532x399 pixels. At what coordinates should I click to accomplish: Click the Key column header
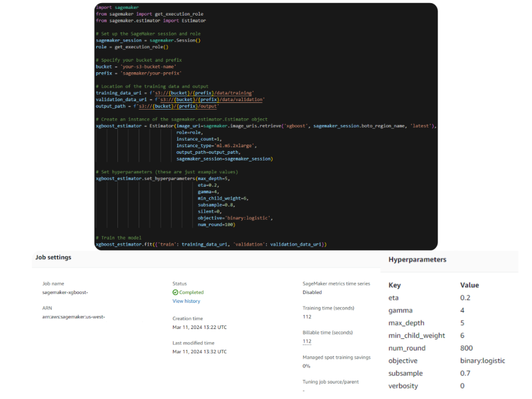coord(395,285)
